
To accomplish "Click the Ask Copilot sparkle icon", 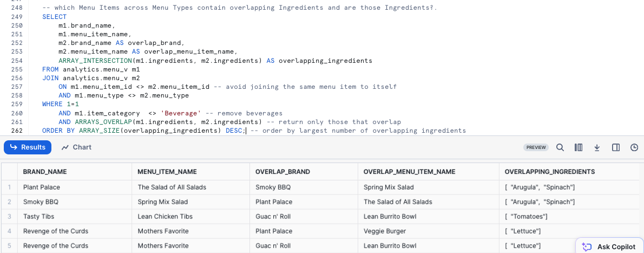I will click(587, 246).
